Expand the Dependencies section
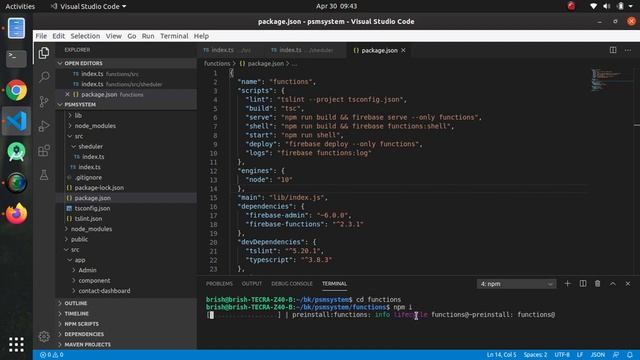Viewport: 640px width, 360px height. coord(84,334)
